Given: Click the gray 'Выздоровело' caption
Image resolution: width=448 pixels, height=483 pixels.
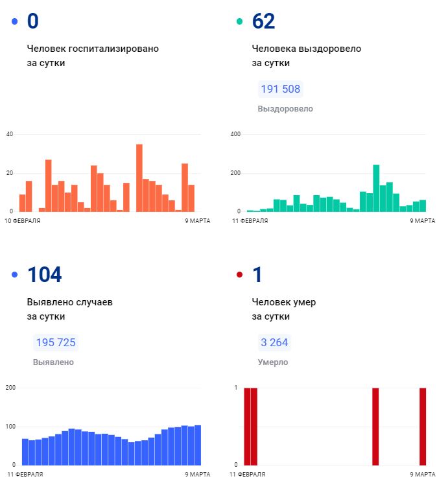Looking at the screenshot, I should click(285, 109).
